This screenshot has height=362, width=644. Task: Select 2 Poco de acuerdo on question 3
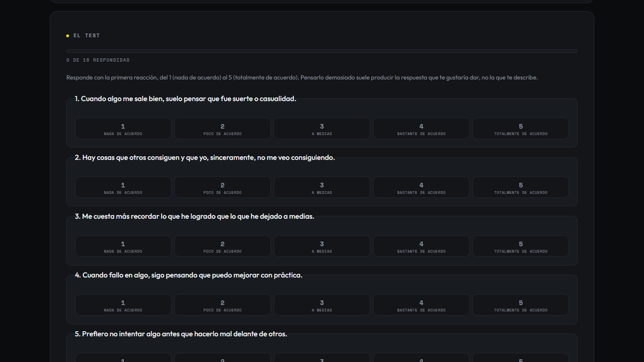pos(223,246)
